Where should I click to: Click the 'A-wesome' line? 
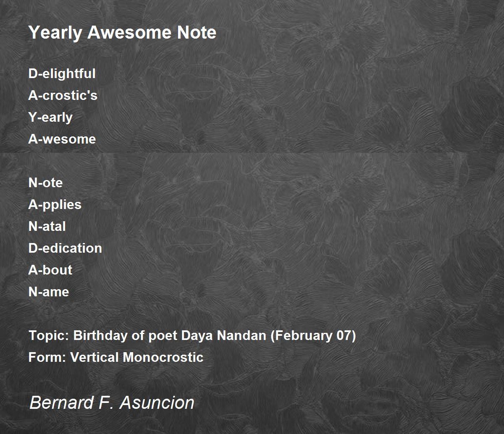pos(62,139)
